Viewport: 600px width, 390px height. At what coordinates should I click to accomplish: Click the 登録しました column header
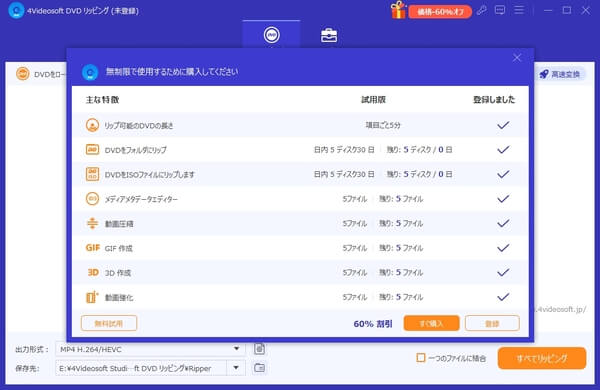point(494,100)
